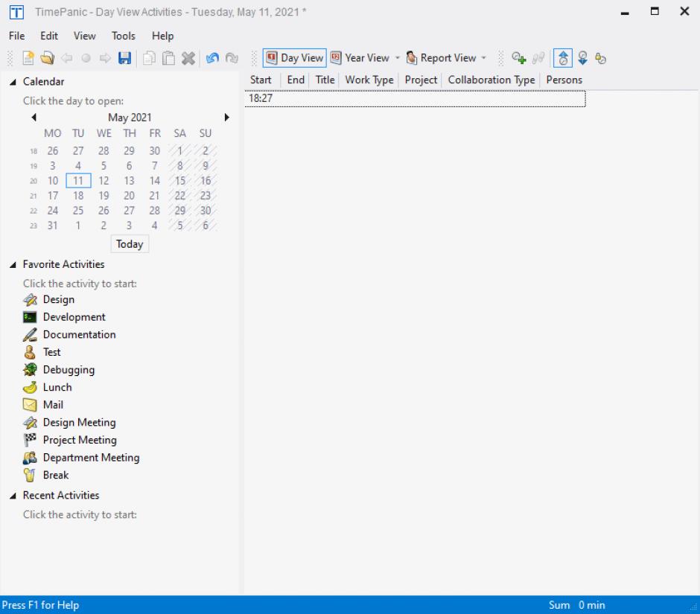Start the Project Meeting favorite activity

70,440
